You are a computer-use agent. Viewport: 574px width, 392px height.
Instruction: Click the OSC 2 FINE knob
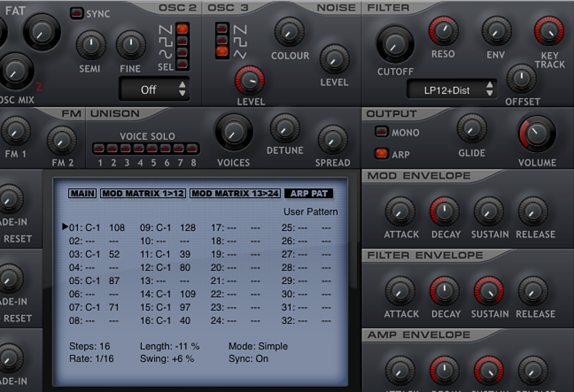click(130, 45)
